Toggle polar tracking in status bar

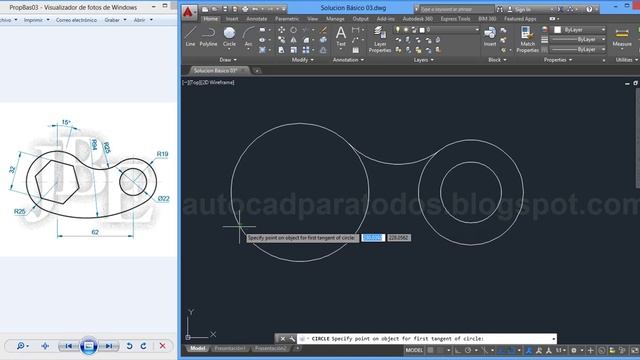468,350
